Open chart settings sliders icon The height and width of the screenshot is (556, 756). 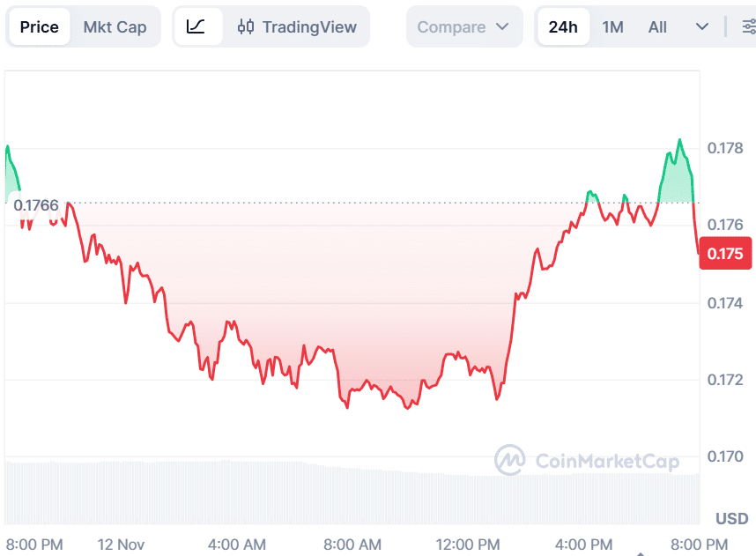[749, 27]
